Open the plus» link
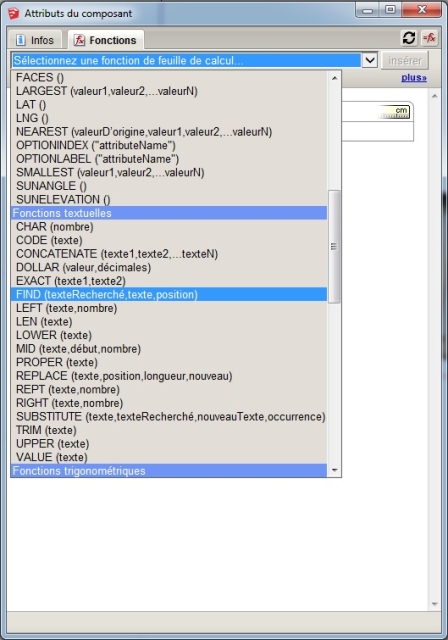 click(414, 78)
